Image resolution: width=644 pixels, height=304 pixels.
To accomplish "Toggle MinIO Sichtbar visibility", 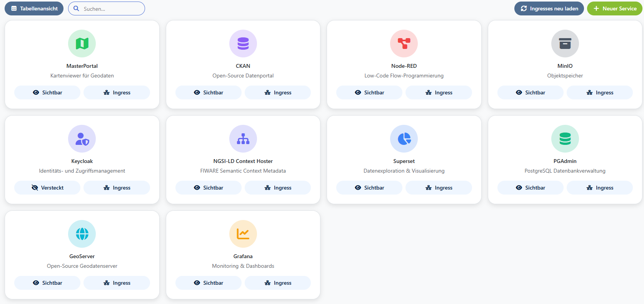I will tap(531, 92).
